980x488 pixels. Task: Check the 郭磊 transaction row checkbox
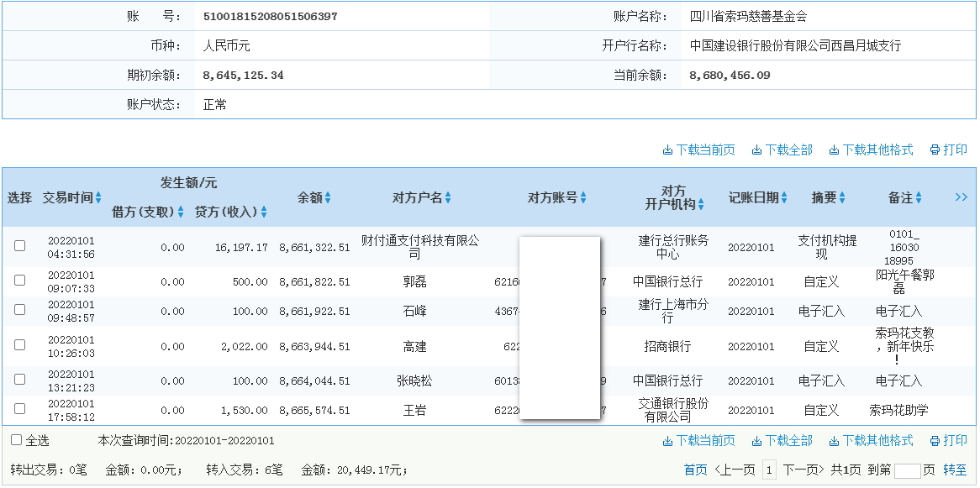click(20, 280)
